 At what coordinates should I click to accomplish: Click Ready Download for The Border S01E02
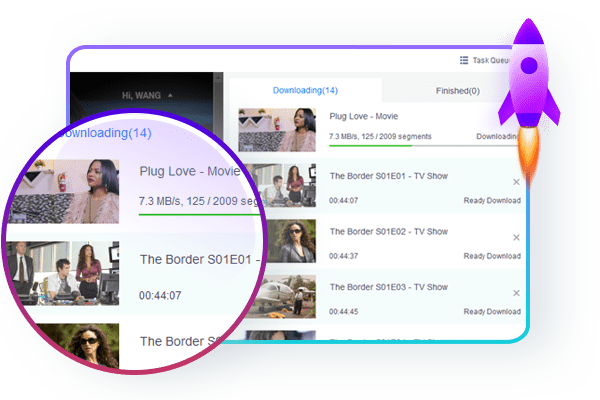point(492,256)
